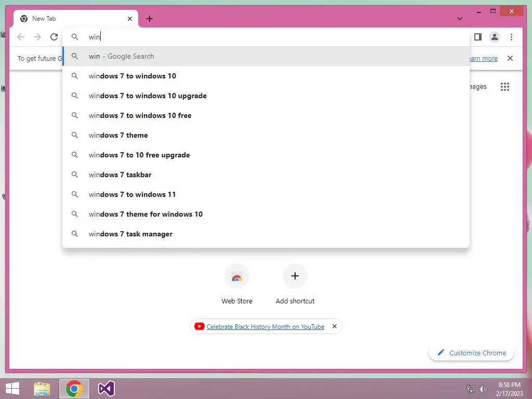Select 'win - Google Search' suggestion
Viewport: 532px width, 399px height.
[267, 56]
